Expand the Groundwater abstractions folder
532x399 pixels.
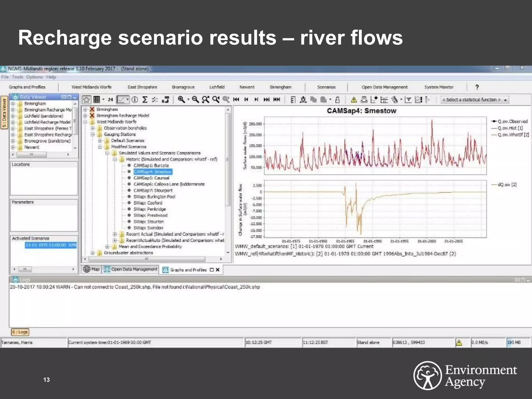(92, 253)
